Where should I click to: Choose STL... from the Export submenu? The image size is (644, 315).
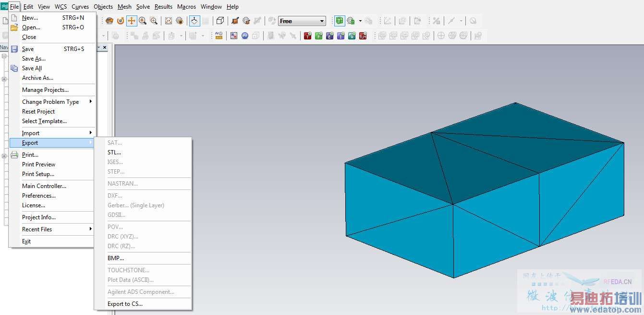(x=114, y=152)
